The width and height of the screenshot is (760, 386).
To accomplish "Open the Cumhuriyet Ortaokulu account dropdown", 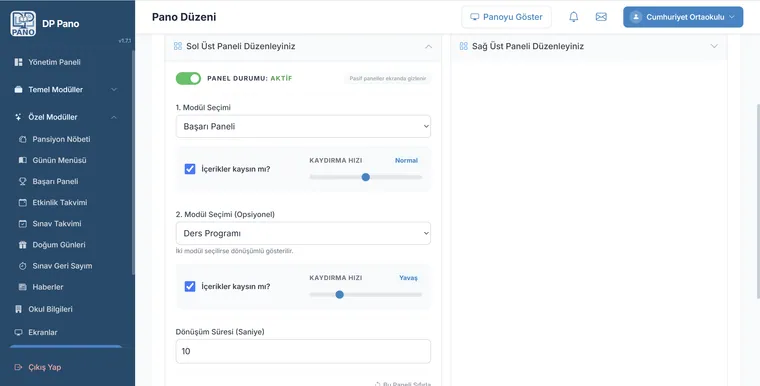I will (683, 17).
